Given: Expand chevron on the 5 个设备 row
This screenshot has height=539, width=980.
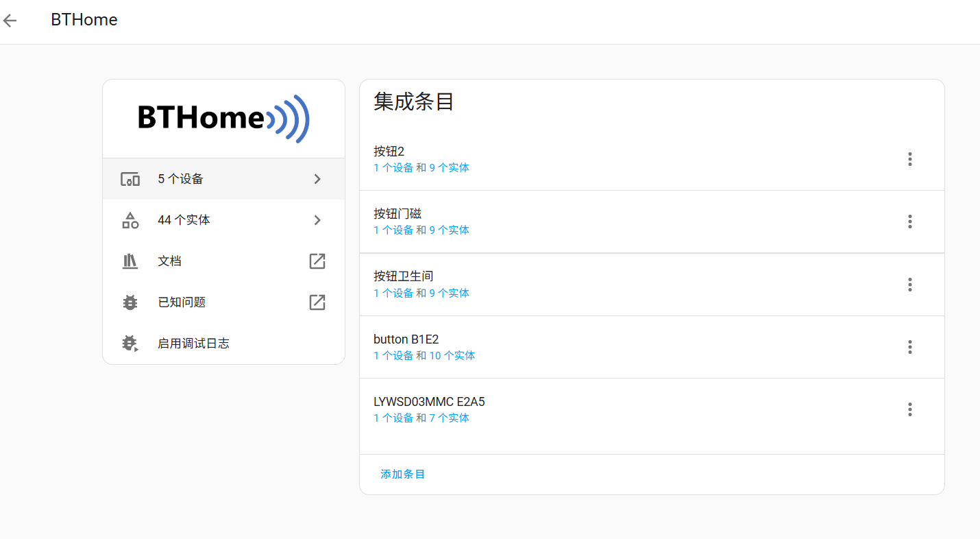Looking at the screenshot, I should [x=317, y=179].
